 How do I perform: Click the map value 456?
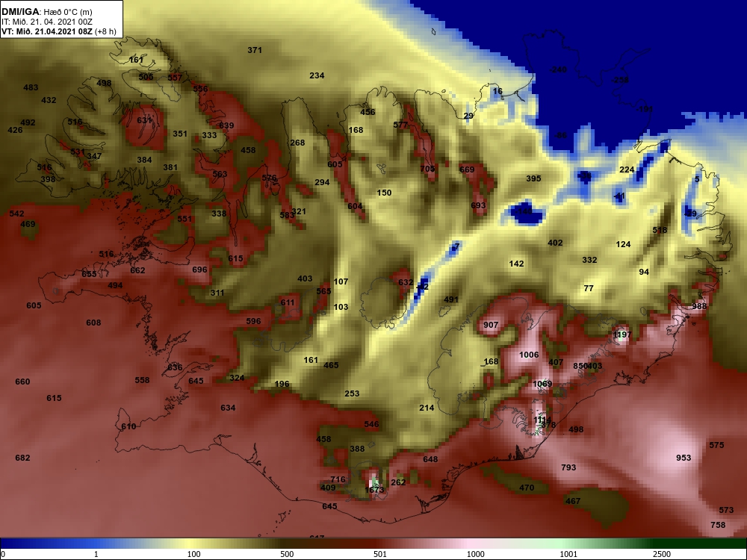pyautogui.click(x=368, y=112)
